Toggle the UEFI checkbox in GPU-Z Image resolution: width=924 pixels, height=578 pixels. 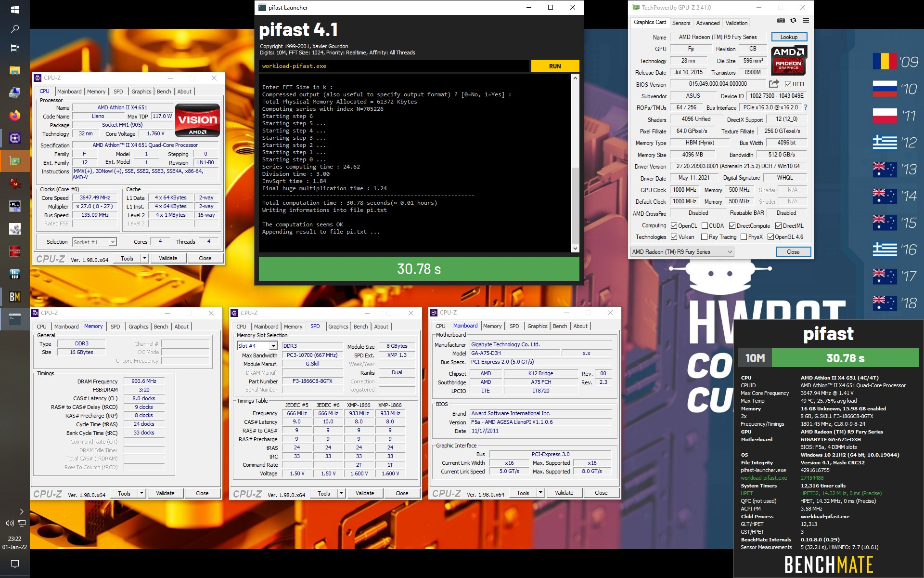pos(788,84)
